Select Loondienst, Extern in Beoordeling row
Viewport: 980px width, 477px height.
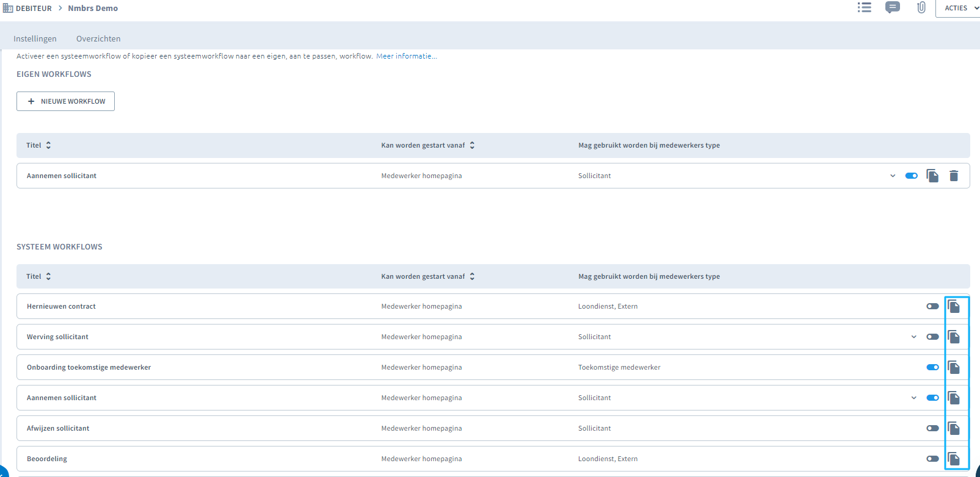(608, 459)
